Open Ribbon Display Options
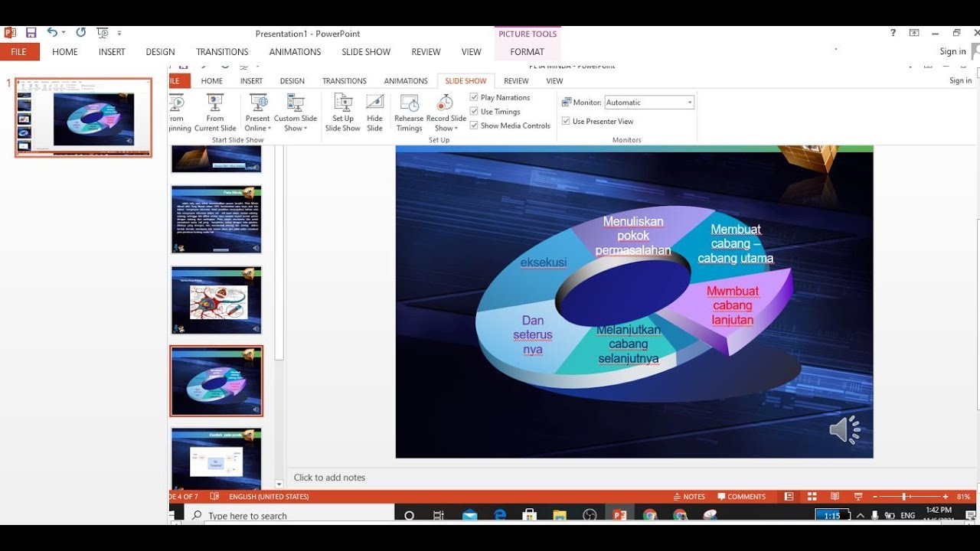The height and width of the screenshot is (551, 980). pyautogui.click(x=914, y=33)
